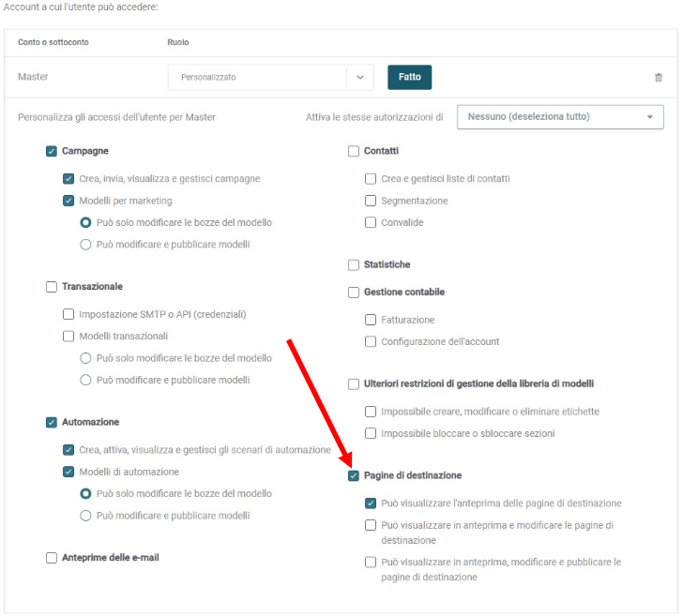Check Impossibile bloccare o sbloccare sezioni

coord(371,433)
